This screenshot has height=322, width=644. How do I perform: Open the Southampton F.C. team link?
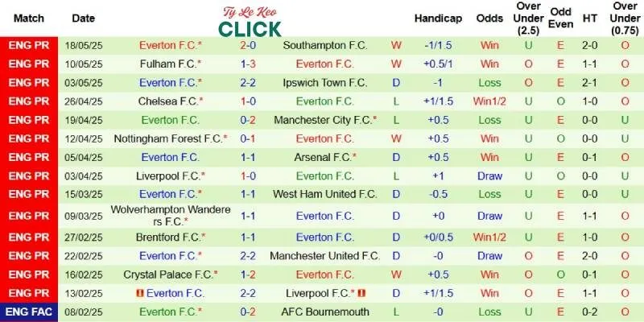pos(325,46)
